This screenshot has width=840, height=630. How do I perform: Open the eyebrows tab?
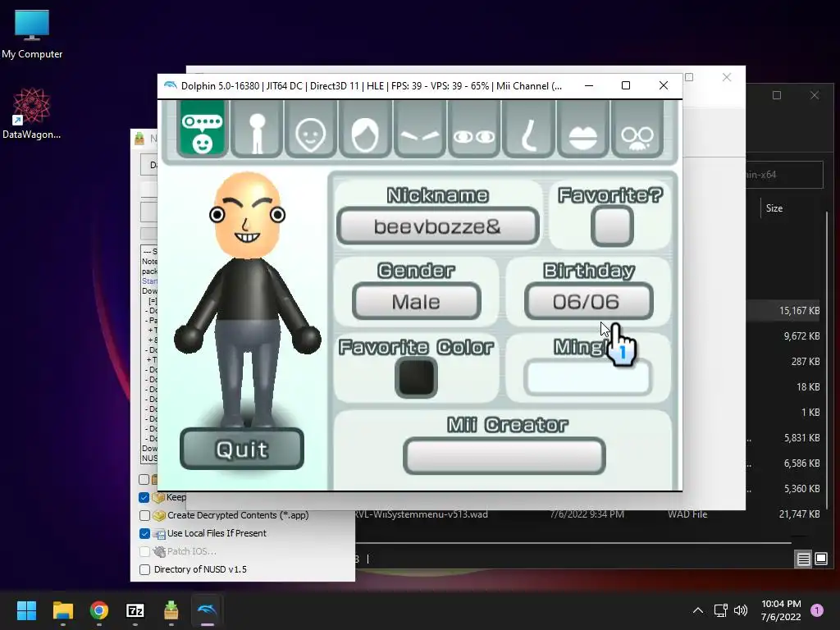click(420, 129)
